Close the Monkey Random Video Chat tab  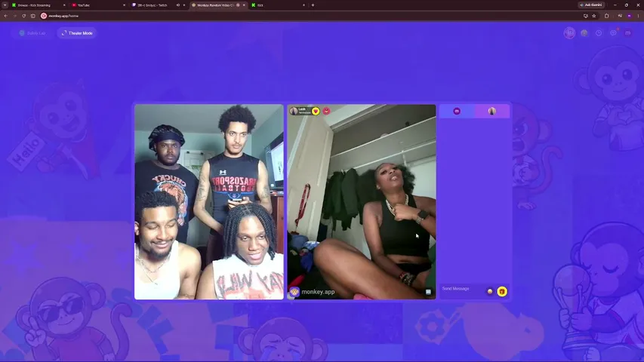(244, 5)
